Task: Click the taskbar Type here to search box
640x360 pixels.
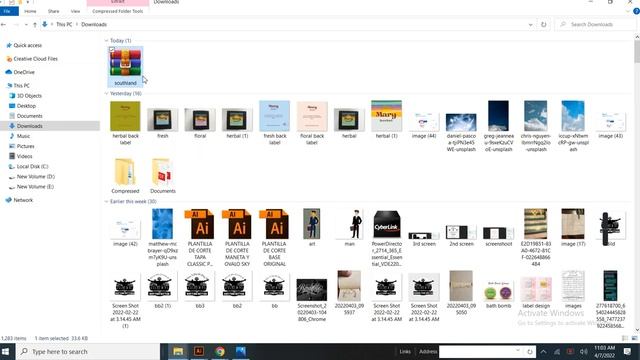Action: point(88,351)
